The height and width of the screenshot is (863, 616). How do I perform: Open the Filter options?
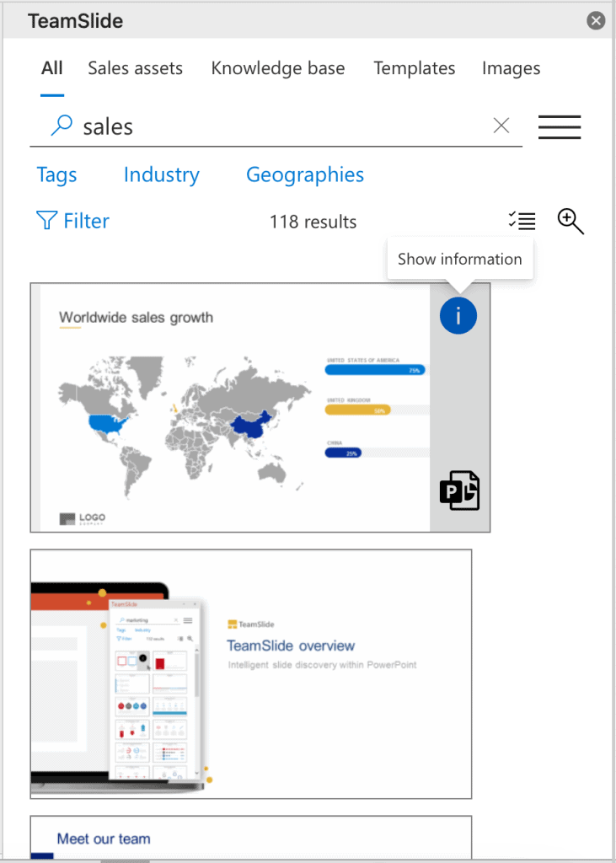pos(72,221)
